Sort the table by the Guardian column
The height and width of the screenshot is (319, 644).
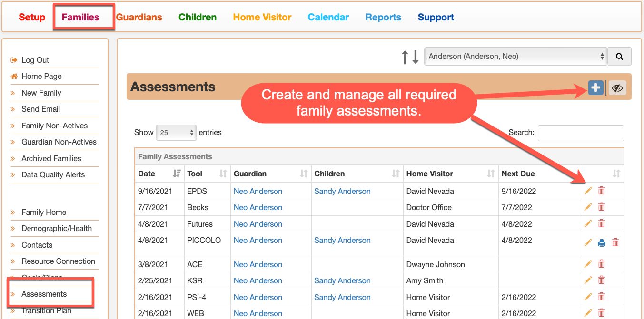(x=271, y=174)
